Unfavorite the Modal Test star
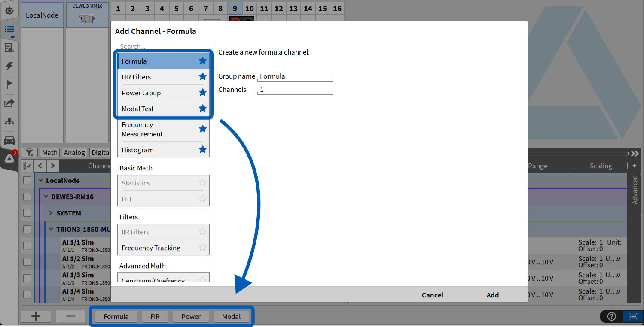The image size is (644, 327). [203, 108]
